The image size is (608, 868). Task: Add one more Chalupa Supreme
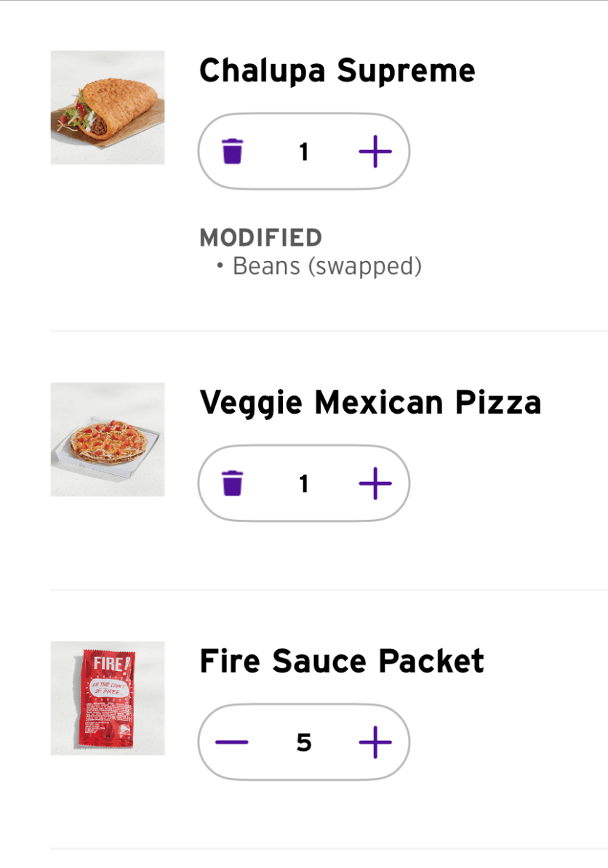(x=375, y=152)
